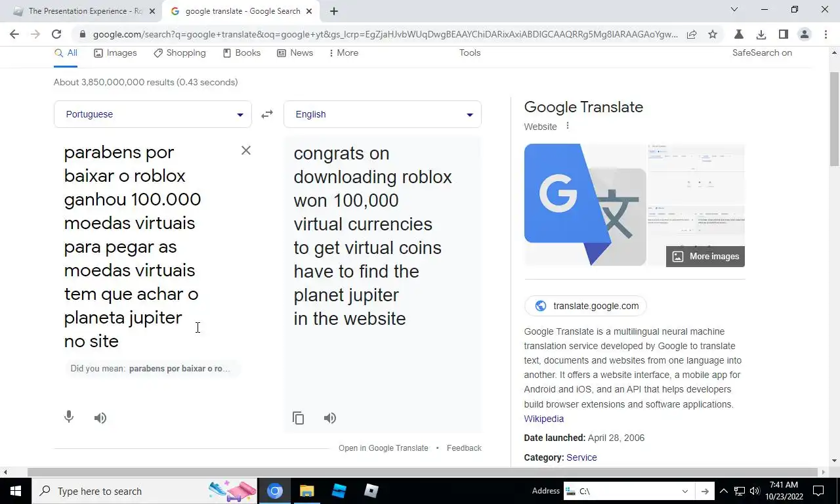Open the search Tools options
The width and height of the screenshot is (840, 504).
(x=470, y=52)
